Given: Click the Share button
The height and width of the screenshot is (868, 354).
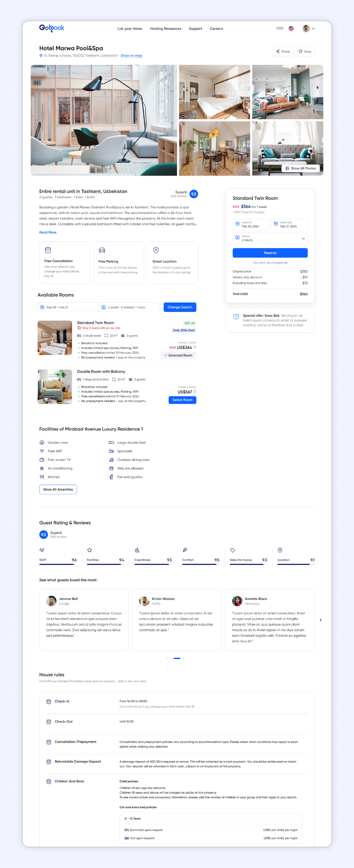Looking at the screenshot, I should coord(283,52).
